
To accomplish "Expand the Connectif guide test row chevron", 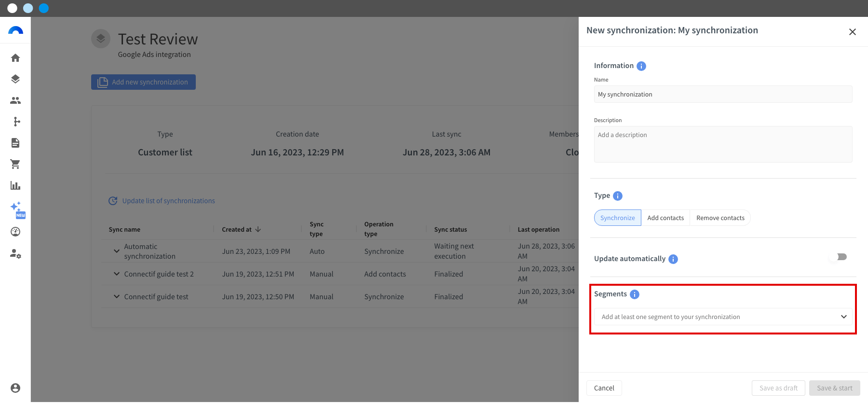I will pyautogui.click(x=116, y=296).
